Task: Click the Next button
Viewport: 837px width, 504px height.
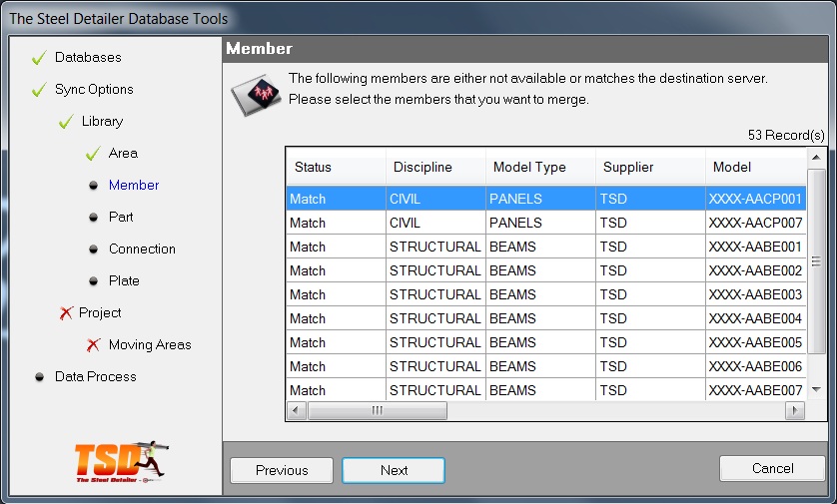Action: pos(394,470)
